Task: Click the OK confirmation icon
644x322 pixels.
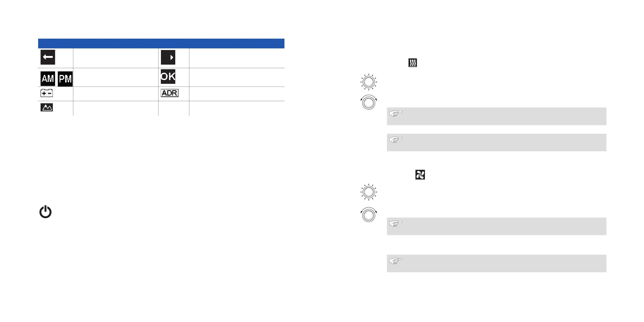Action: click(168, 77)
